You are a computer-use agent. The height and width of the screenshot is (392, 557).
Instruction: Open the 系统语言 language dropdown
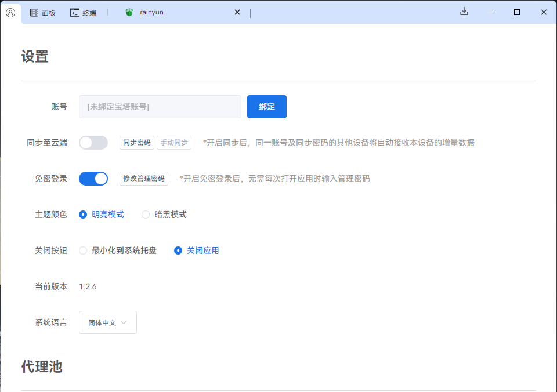coord(107,322)
